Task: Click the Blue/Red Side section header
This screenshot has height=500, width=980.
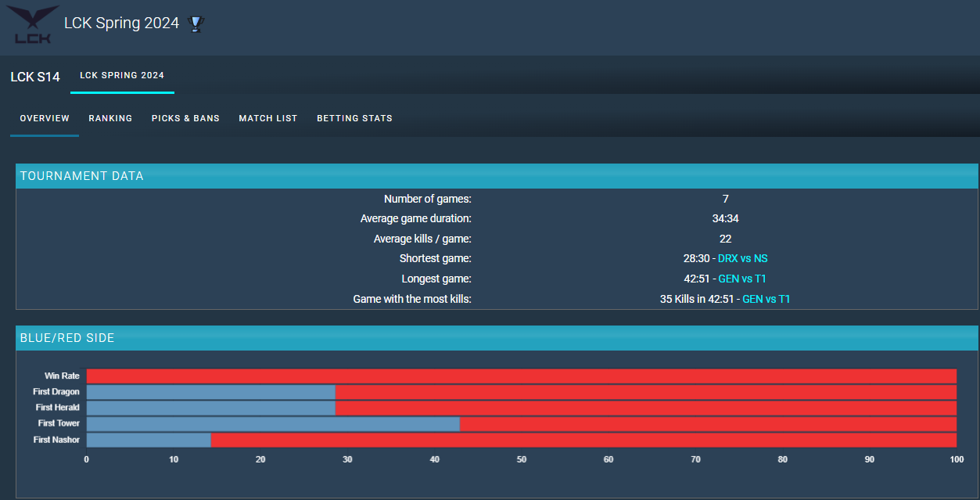Action: 497,338
